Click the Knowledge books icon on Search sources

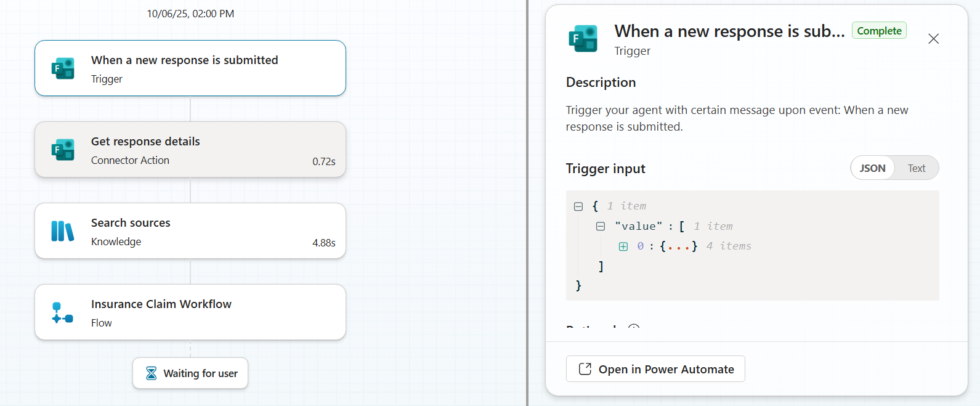(63, 231)
